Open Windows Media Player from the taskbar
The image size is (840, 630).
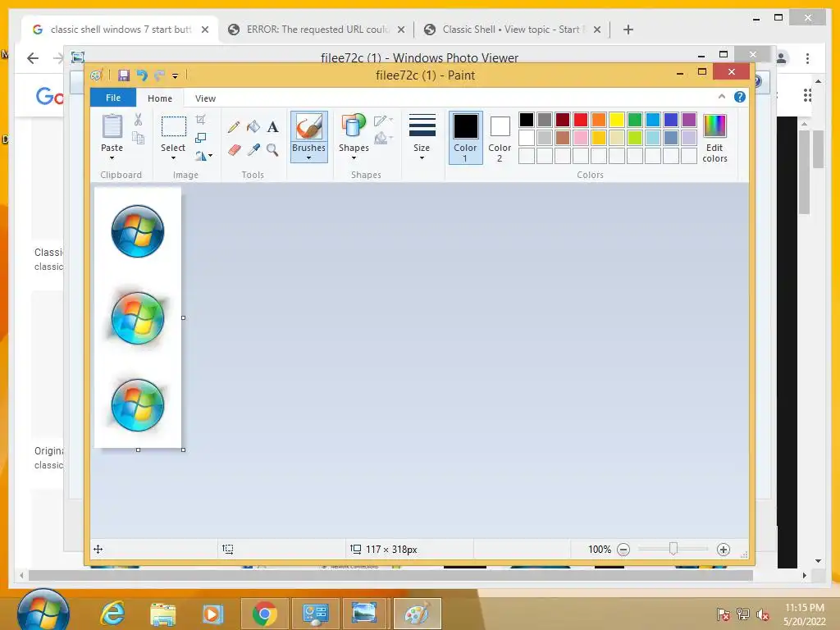[212, 614]
